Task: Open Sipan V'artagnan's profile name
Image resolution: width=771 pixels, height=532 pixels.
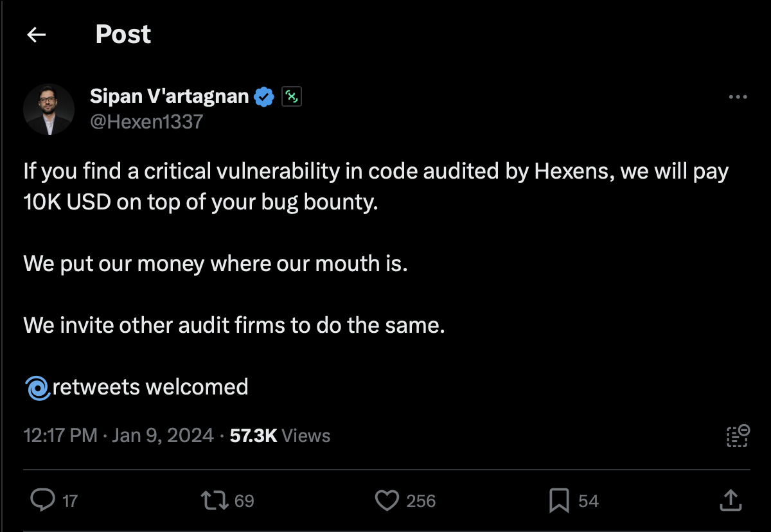Action: (x=169, y=96)
